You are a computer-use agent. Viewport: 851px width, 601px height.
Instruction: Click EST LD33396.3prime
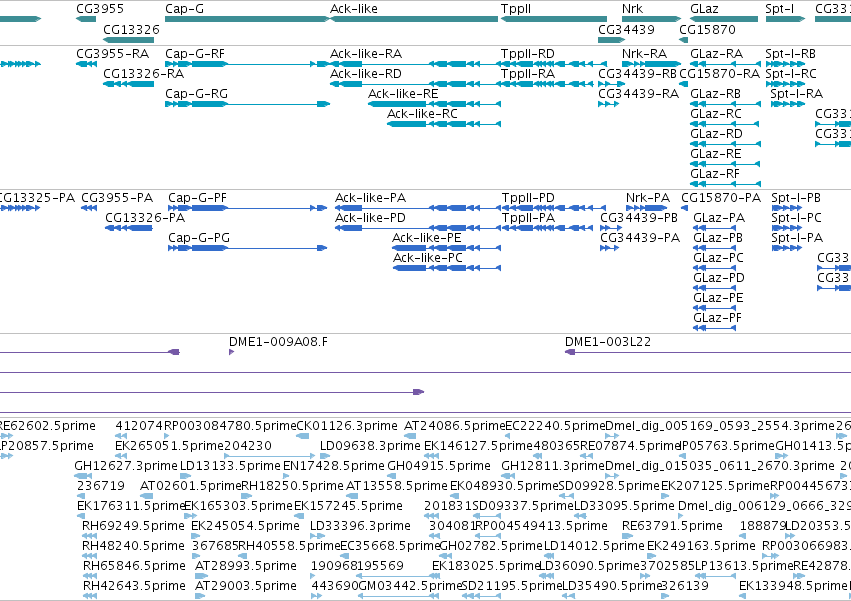coord(315,536)
